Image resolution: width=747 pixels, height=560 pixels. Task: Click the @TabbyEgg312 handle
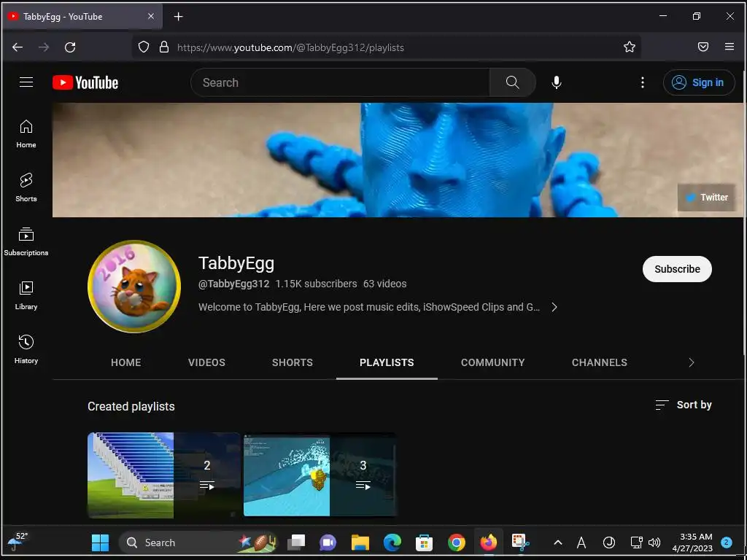pos(234,284)
